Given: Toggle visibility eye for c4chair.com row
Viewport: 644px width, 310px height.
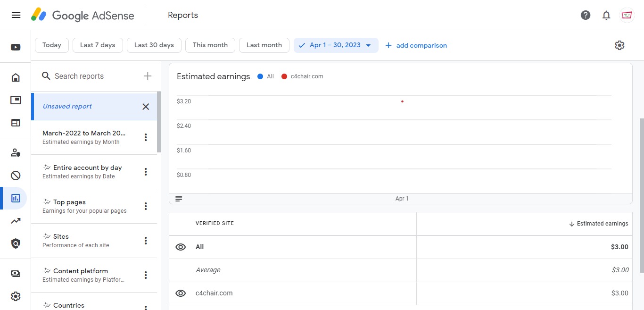Looking at the screenshot, I should [x=181, y=293].
